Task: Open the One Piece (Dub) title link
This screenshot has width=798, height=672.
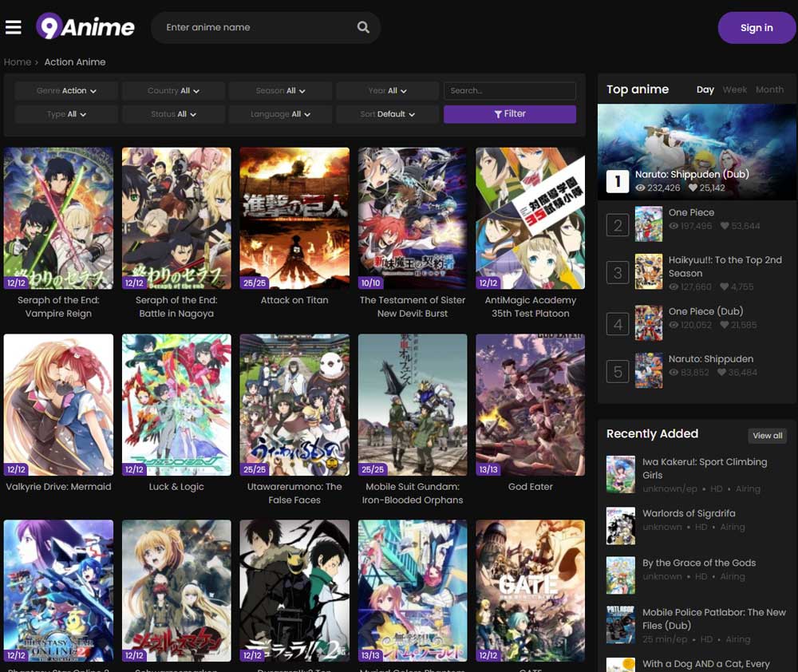Action: pyautogui.click(x=705, y=311)
